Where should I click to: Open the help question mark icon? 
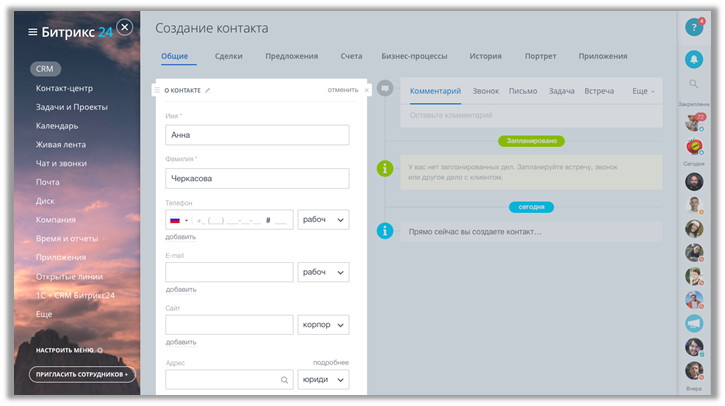pyautogui.click(x=694, y=27)
